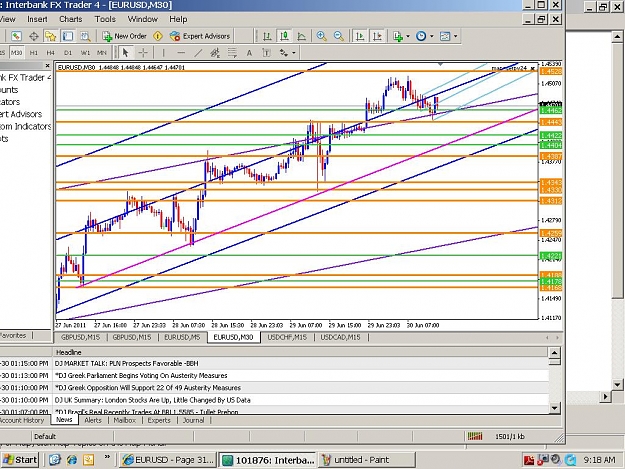Open the Window menu

142,19
